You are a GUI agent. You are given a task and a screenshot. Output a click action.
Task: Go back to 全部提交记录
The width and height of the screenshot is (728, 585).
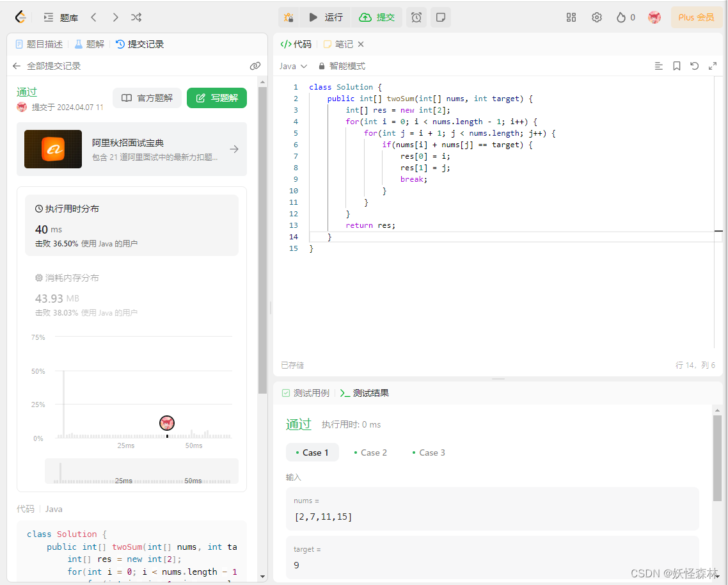point(47,66)
